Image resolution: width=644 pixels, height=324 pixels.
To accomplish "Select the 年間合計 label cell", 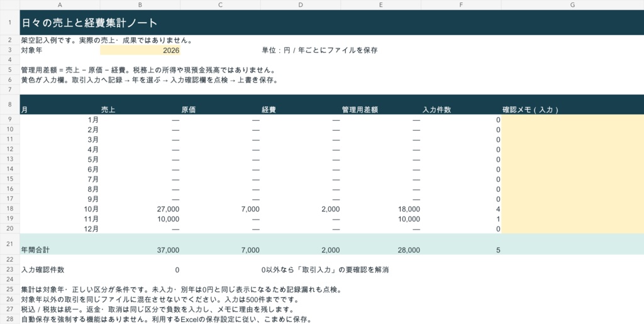I will coord(60,244).
